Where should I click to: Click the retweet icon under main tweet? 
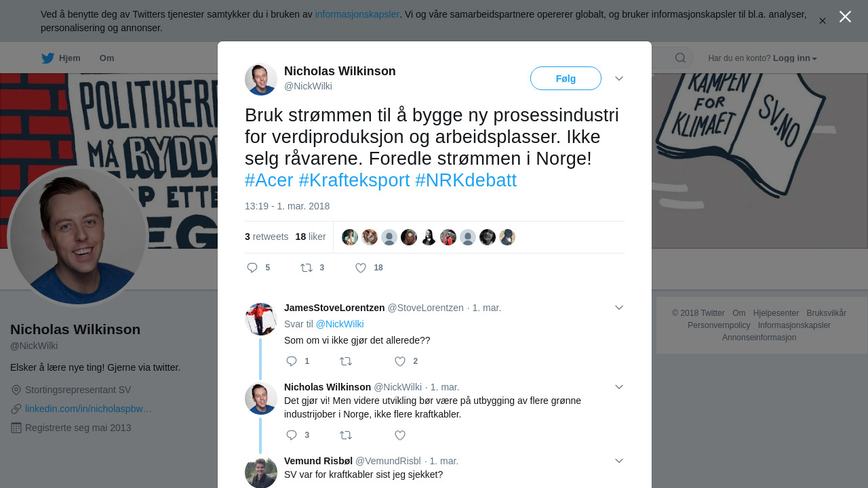tap(307, 268)
